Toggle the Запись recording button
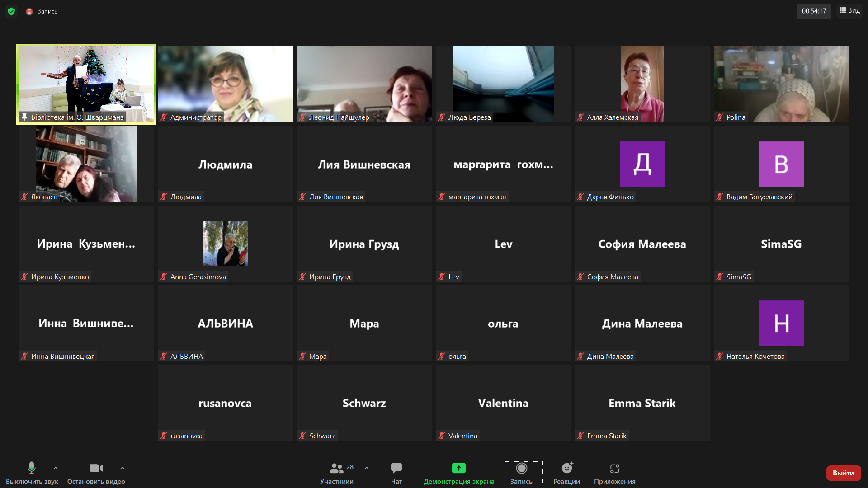The width and height of the screenshot is (868, 488). click(x=522, y=473)
